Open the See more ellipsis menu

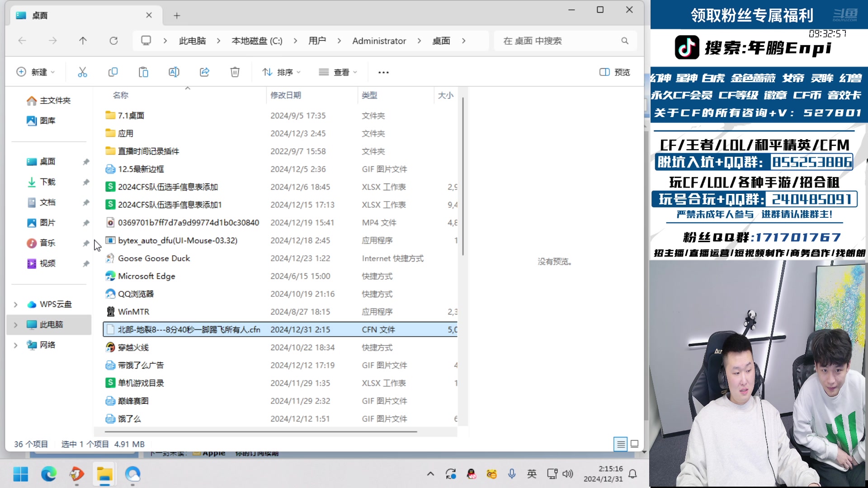pos(383,72)
